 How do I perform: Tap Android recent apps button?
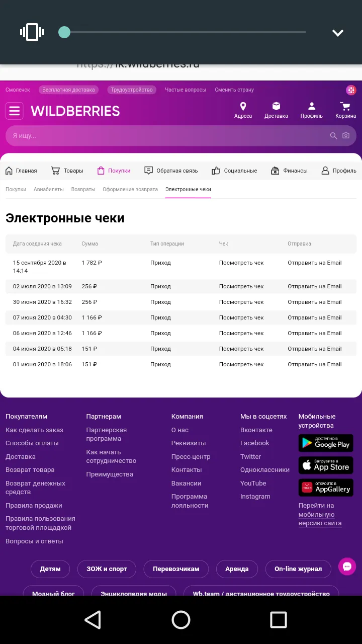[278, 620]
